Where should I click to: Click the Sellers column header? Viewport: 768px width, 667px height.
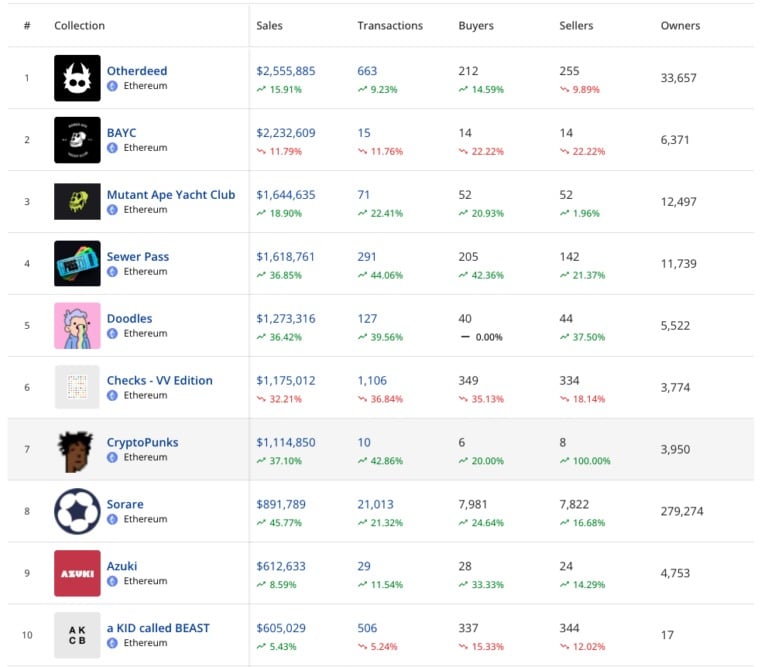[577, 26]
